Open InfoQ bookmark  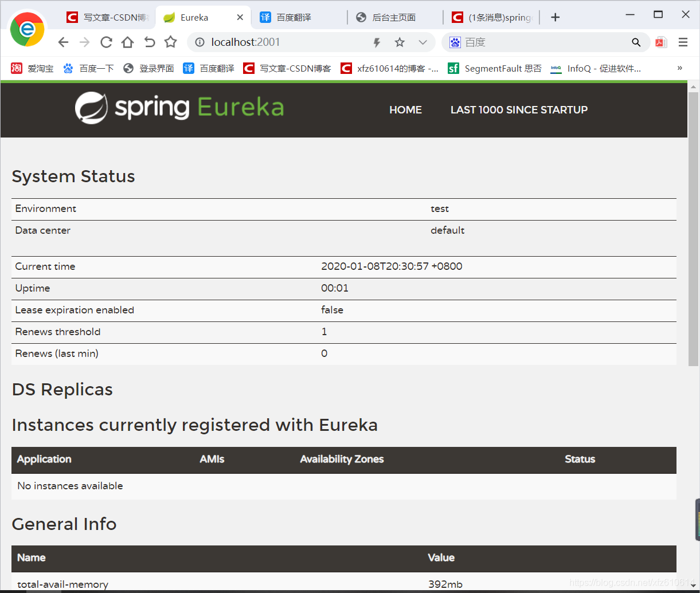(596, 68)
